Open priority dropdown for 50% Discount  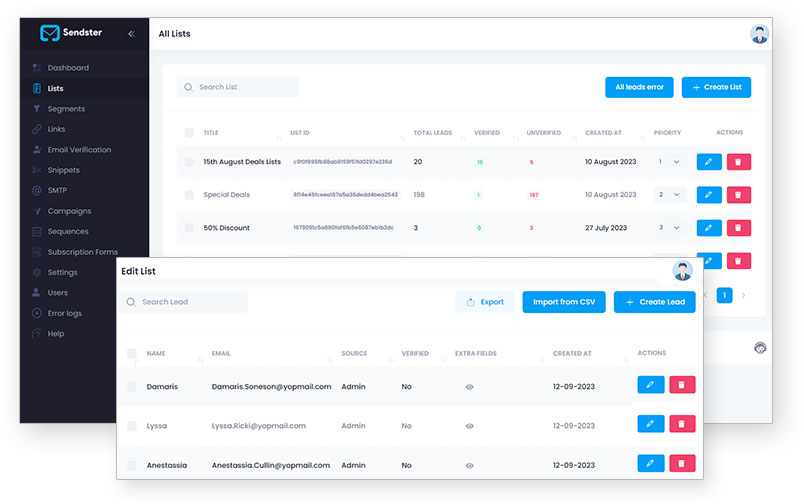point(670,228)
